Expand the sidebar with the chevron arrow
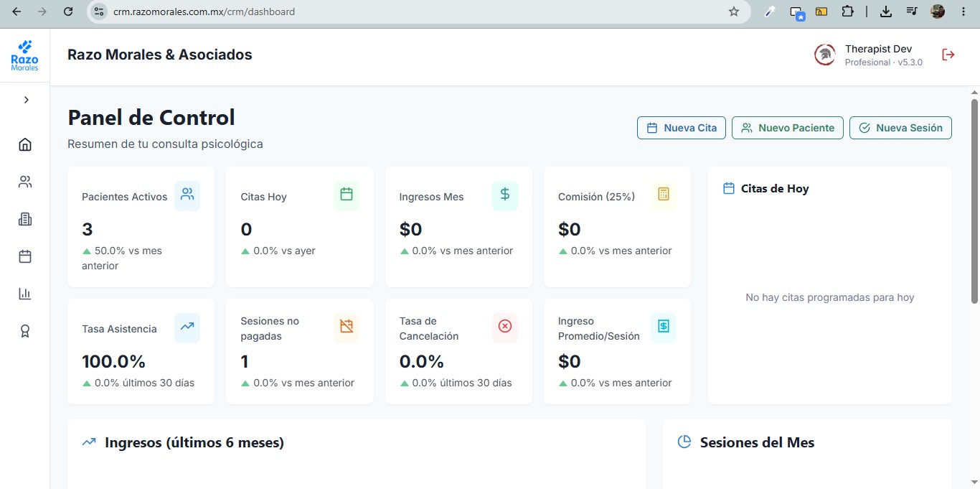The height and width of the screenshot is (489, 980). [26, 100]
